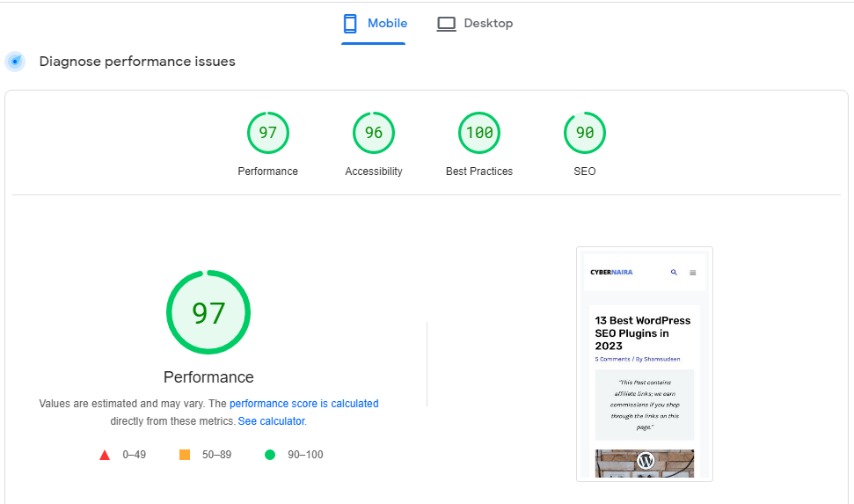Image resolution: width=854 pixels, height=504 pixels.
Task: Click the 'Performance' label under the 97 gauge
Action: pos(268,172)
